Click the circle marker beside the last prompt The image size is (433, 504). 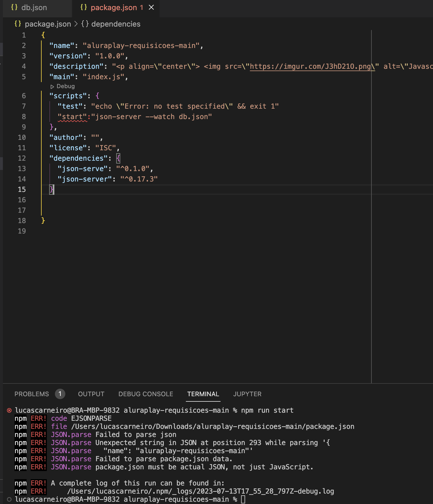tap(9, 499)
